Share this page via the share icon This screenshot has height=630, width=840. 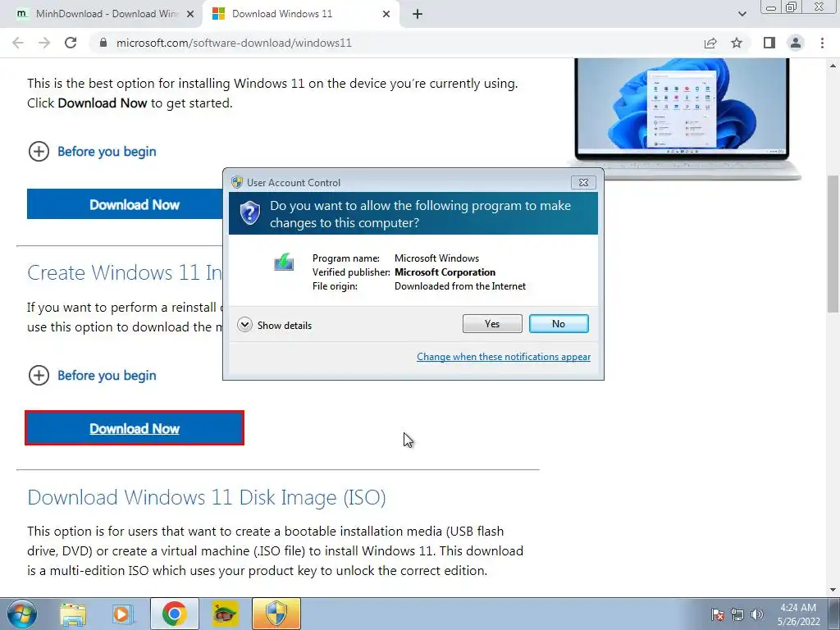(710, 43)
